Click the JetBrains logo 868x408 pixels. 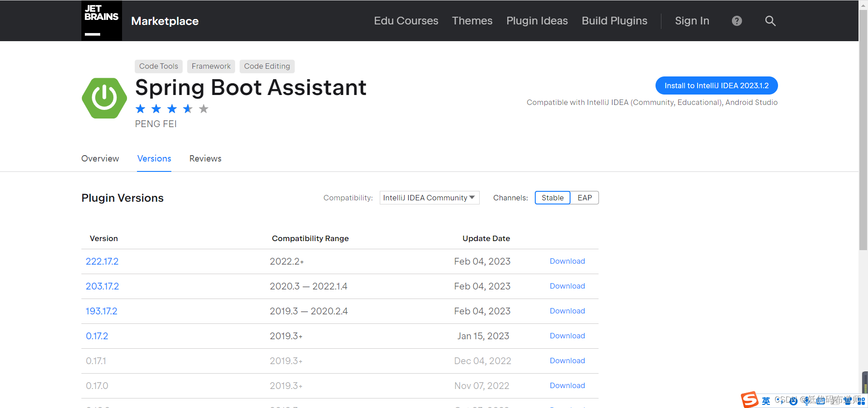pyautogui.click(x=102, y=21)
